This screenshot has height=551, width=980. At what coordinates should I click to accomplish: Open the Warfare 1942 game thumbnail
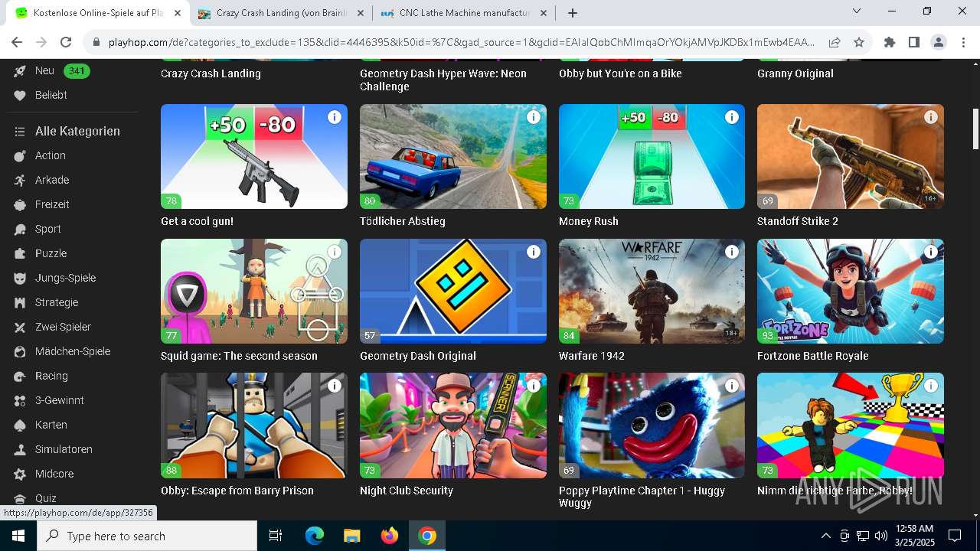click(x=652, y=291)
